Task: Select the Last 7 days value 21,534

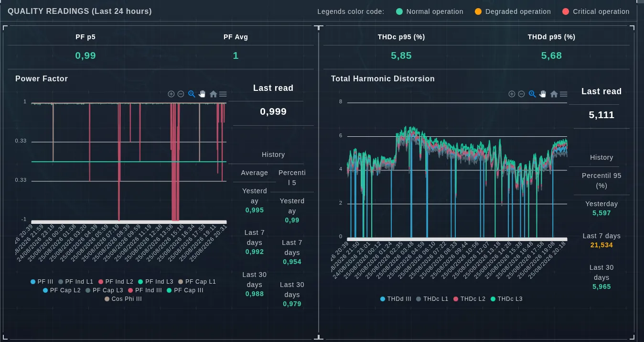Action: coord(601,245)
